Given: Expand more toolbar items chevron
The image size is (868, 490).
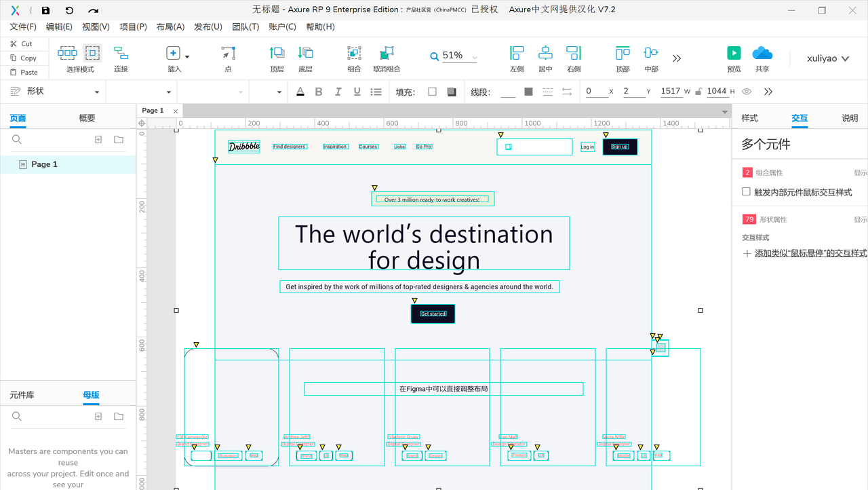Looking at the screenshot, I should [x=677, y=58].
